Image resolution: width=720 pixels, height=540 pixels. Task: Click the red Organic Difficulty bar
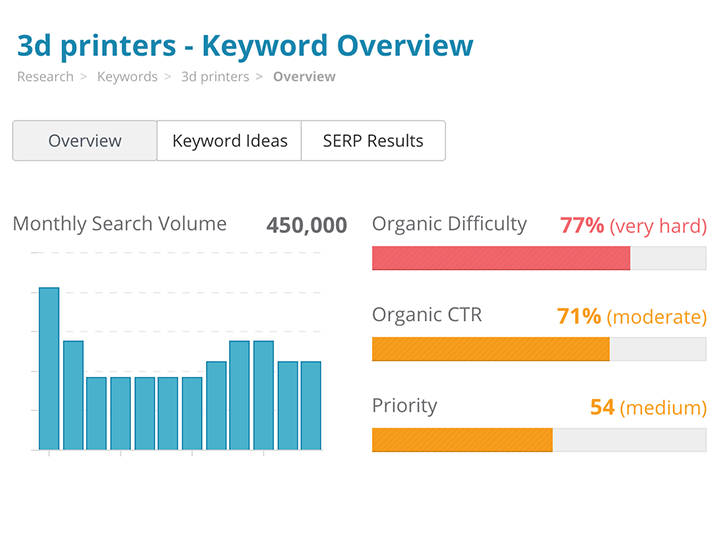500,258
